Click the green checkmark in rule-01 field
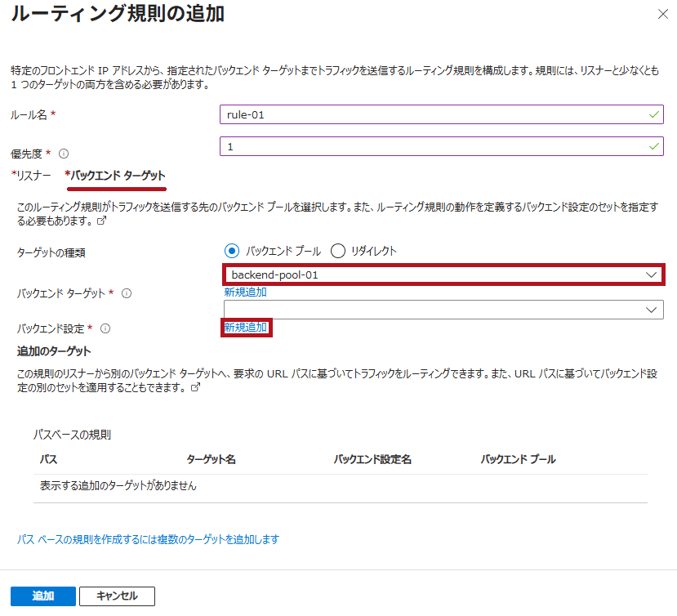This screenshot has height=616, width=677. pyautogui.click(x=653, y=115)
